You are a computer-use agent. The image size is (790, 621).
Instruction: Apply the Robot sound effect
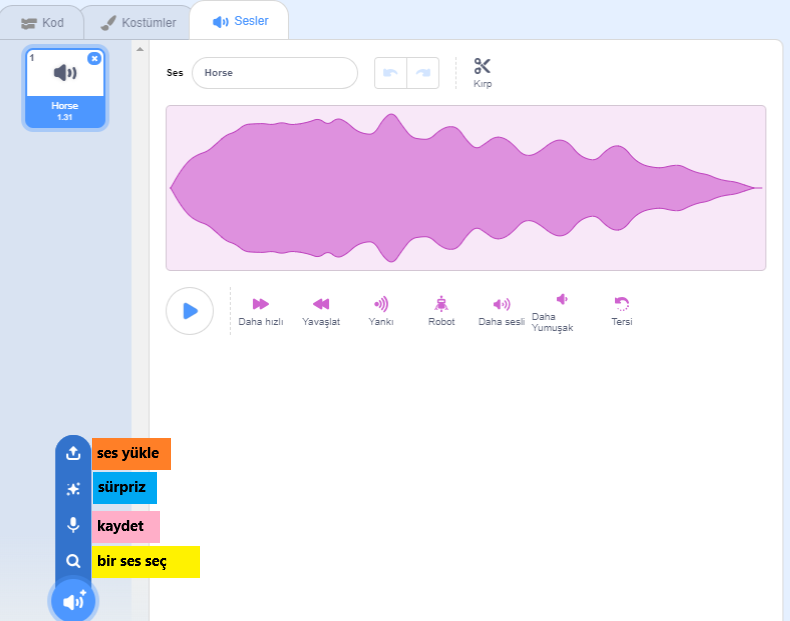(441, 303)
